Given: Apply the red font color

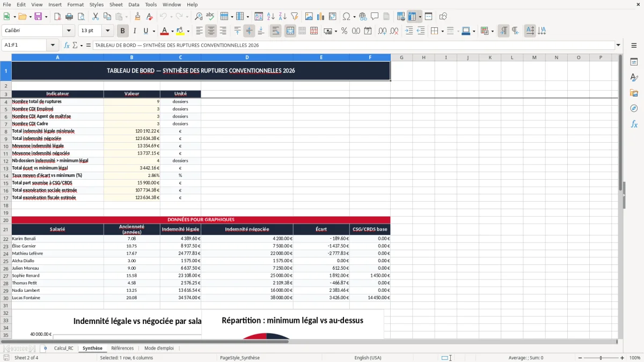Looking at the screenshot, I should [165, 31].
